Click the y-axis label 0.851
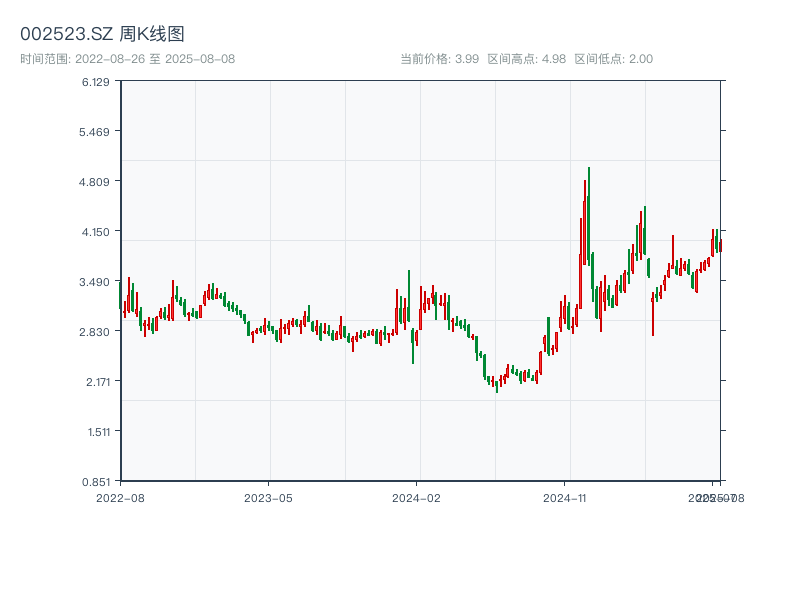800x600 pixels. (x=95, y=482)
